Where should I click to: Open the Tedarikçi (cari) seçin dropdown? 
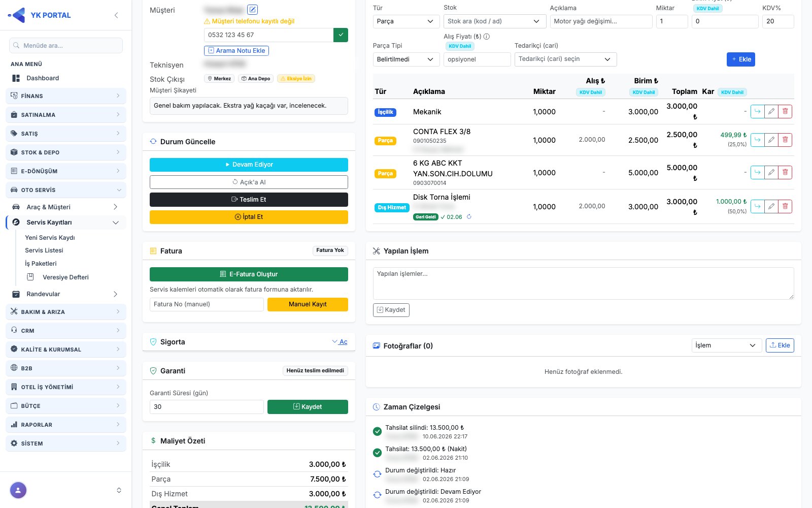point(566,59)
